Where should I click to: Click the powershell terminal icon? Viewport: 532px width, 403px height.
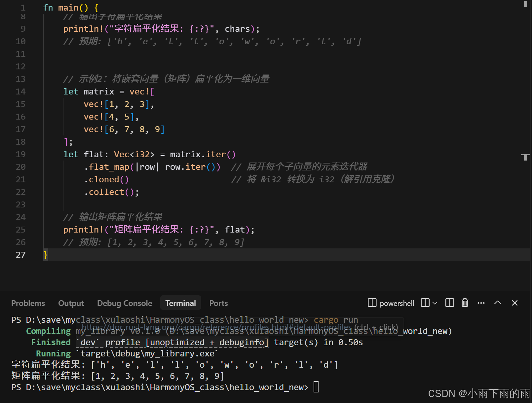(372, 303)
